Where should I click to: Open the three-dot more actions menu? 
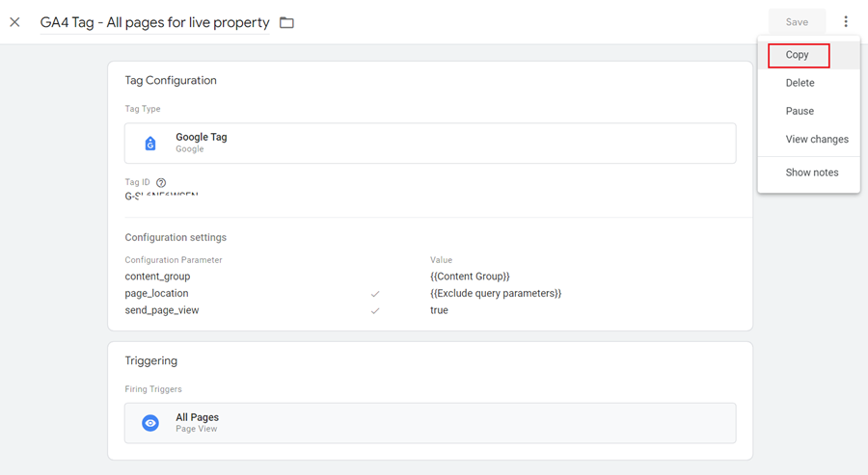click(x=845, y=21)
